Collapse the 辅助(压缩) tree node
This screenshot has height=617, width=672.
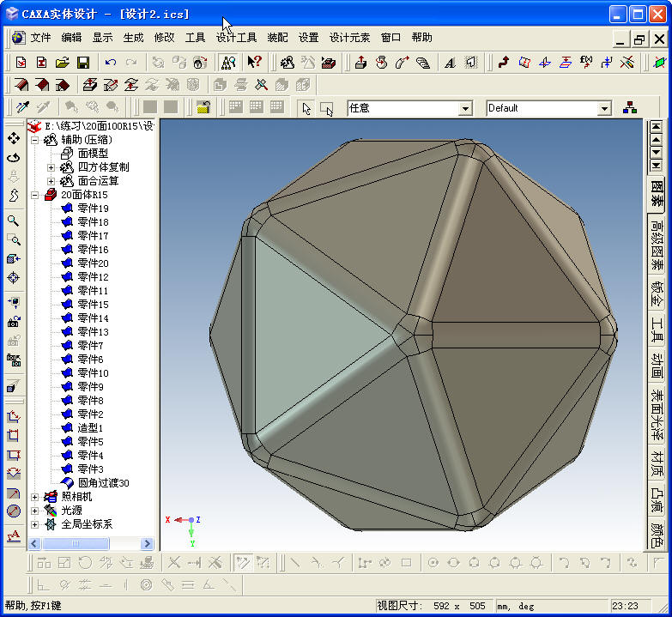35,140
